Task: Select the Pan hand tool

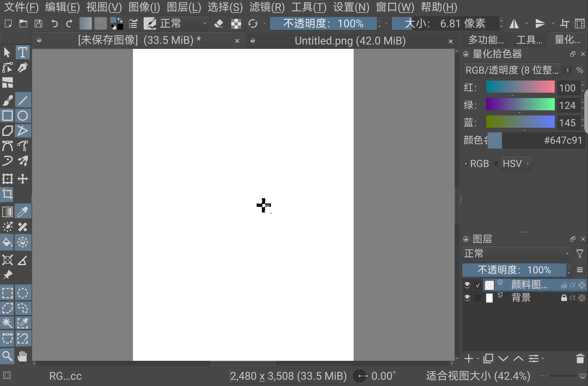Action: point(22,356)
